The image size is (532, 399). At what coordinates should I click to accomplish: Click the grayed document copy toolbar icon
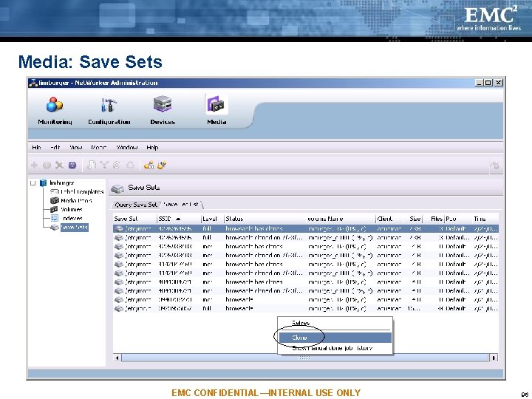(x=91, y=166)
